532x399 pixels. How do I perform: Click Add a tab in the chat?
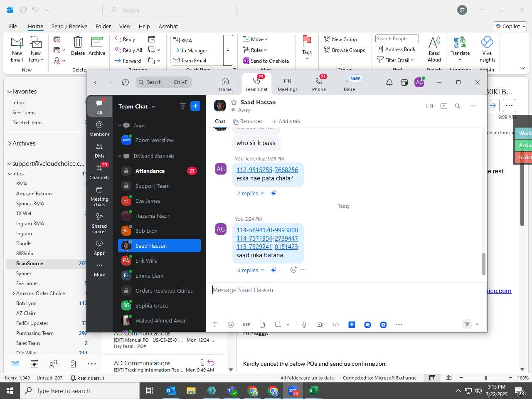coord(286,121)
